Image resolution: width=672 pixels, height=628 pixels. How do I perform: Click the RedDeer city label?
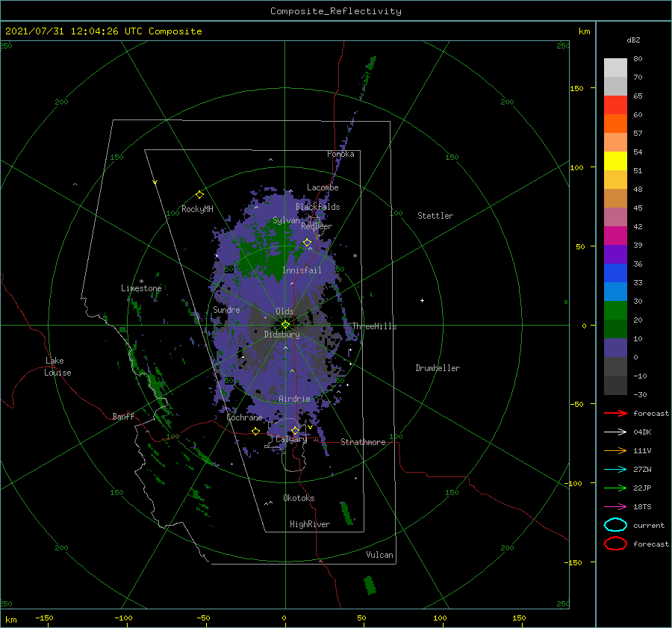coord(317,226)
